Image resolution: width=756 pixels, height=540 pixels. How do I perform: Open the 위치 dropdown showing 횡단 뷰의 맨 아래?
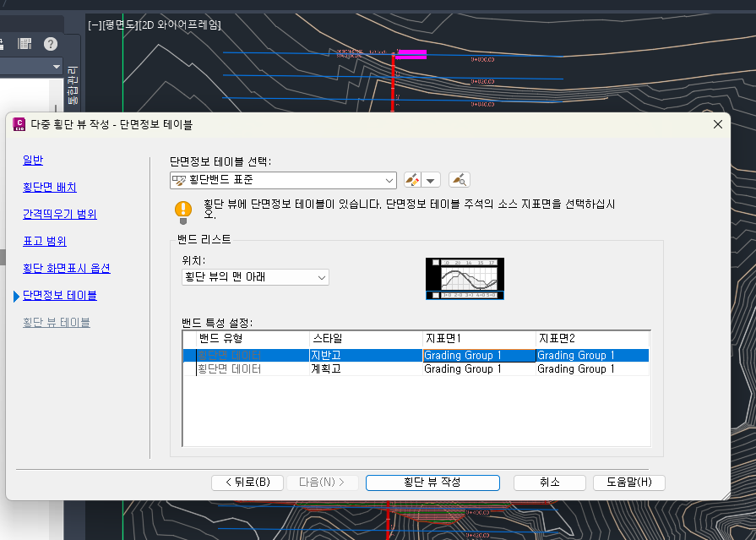click(x=255, y=277)
